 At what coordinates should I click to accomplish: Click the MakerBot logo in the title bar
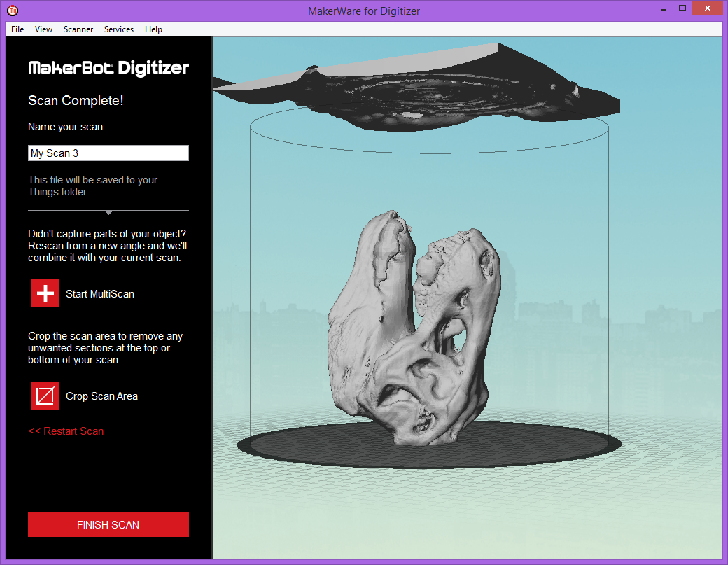pos(13,11)
